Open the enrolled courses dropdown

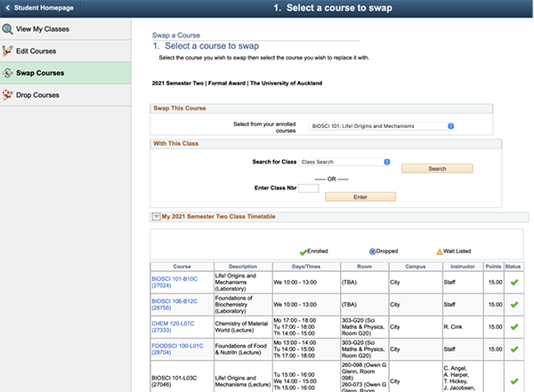click(x=382, y=126)
